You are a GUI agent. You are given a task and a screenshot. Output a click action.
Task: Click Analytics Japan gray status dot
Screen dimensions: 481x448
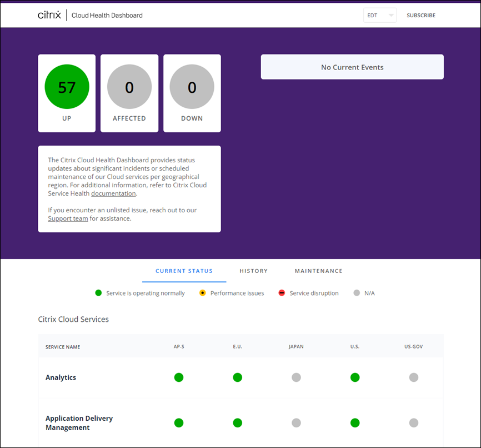coord(297,377)
